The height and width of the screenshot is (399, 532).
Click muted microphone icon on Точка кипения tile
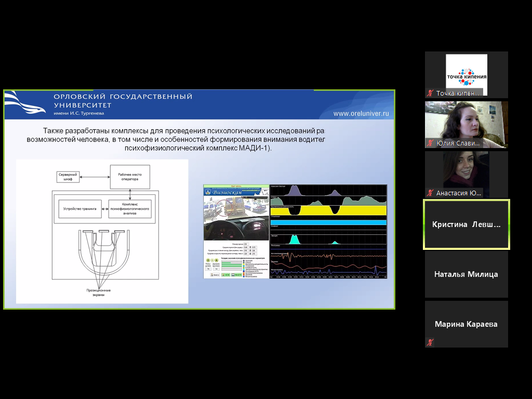(x=430, y=94)
